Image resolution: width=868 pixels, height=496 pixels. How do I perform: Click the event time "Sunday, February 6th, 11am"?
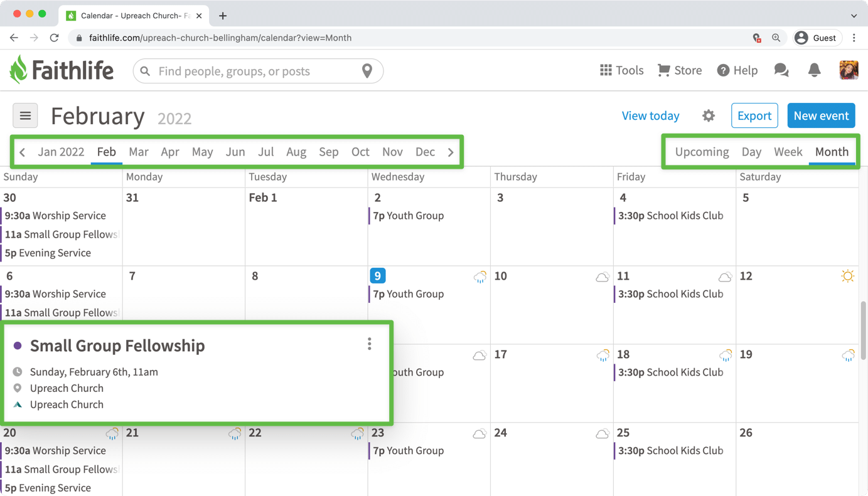tap(94, 372)
